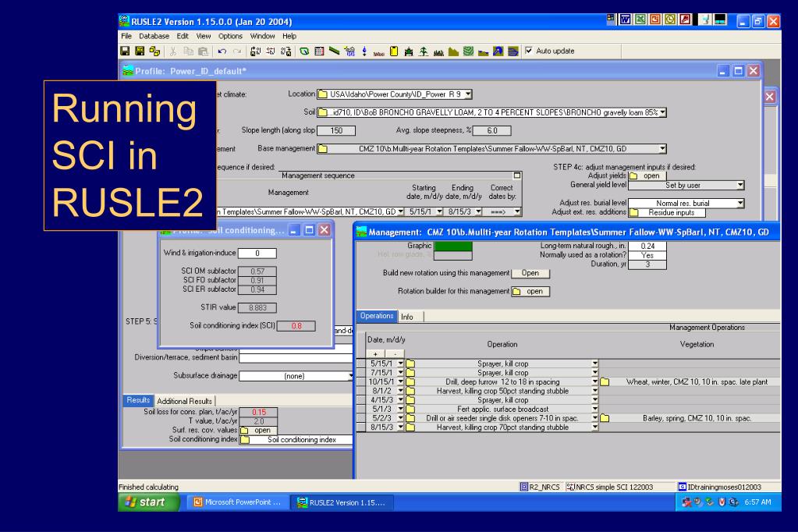Expand the Soil selection dropdown arrow
The height and width of the screenshot is (532, 798).
[662, 112]
